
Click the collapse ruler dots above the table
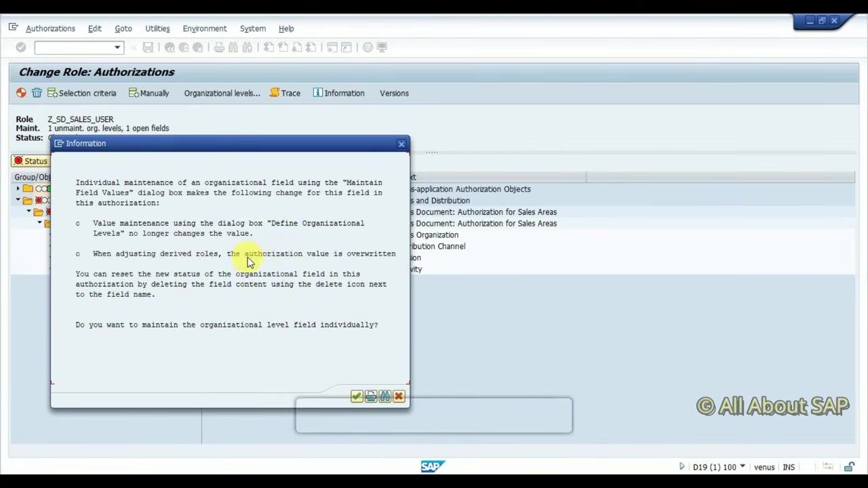[431, 152]
